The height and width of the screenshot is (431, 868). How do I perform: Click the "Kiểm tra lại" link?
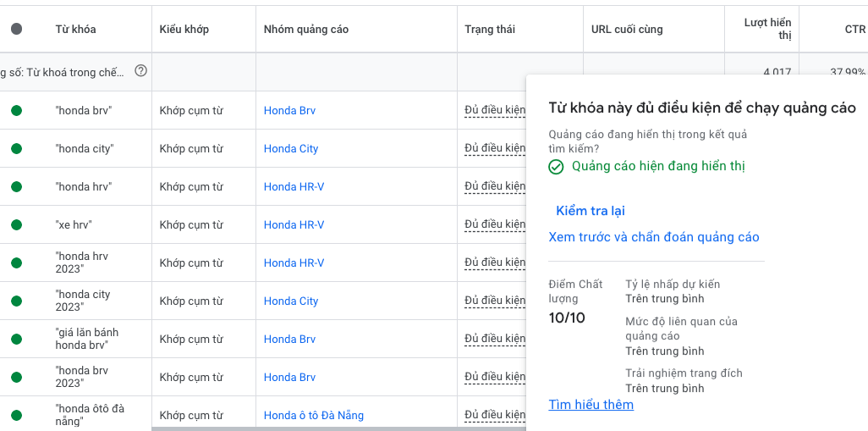(x=591, y=211)
